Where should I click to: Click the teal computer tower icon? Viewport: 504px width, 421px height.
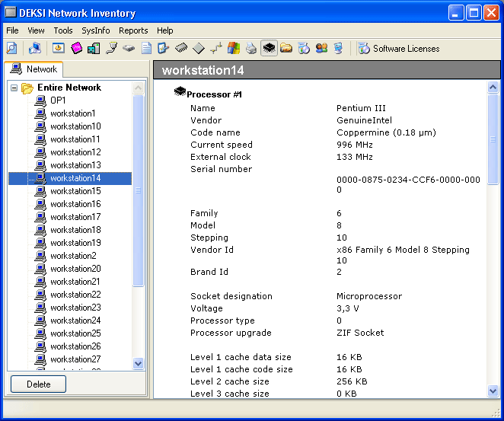coord(94,48)
